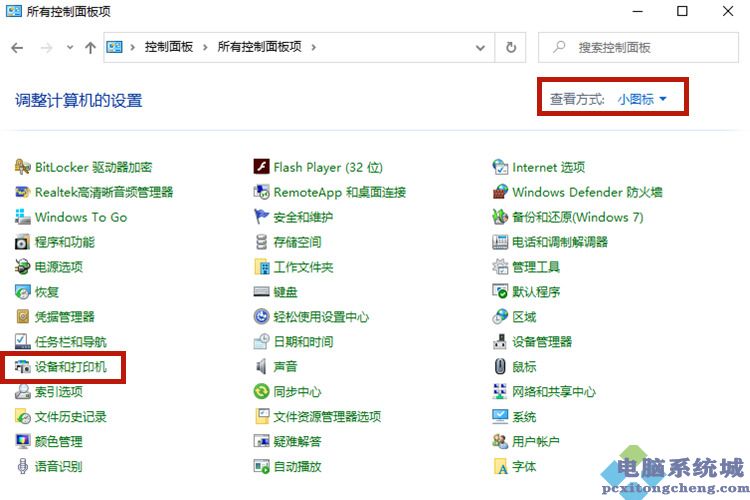Go up one level with up arrow

click(90, 47)
